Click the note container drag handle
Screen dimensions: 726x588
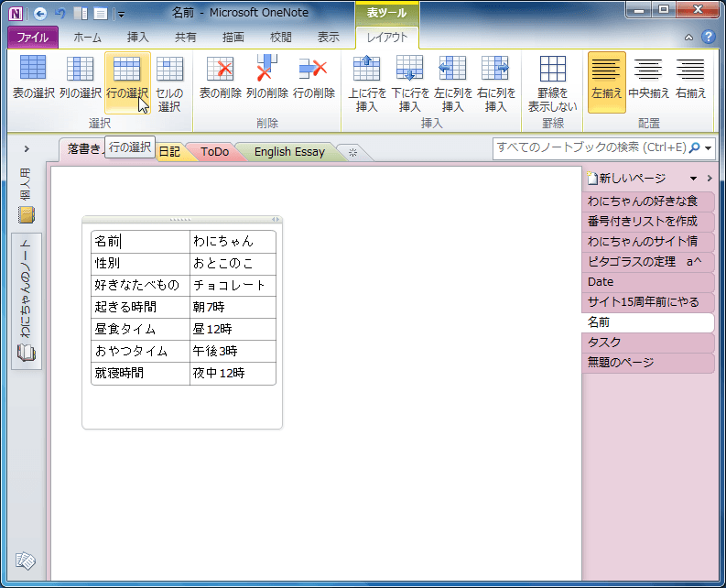(180, 220)
